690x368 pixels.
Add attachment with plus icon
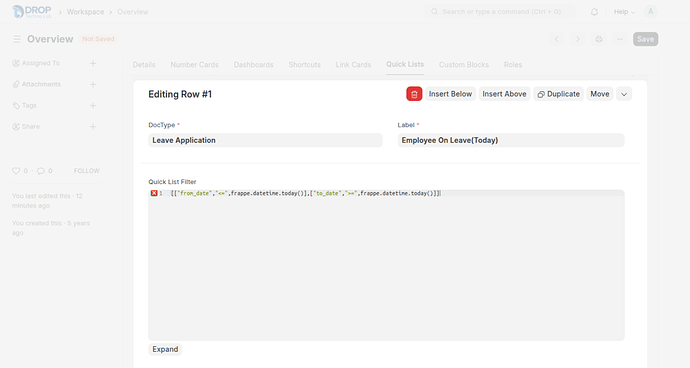93,85
